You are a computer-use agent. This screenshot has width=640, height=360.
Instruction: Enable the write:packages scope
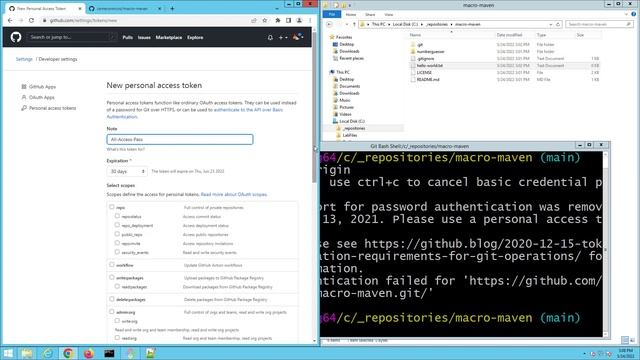pos(112,277)
